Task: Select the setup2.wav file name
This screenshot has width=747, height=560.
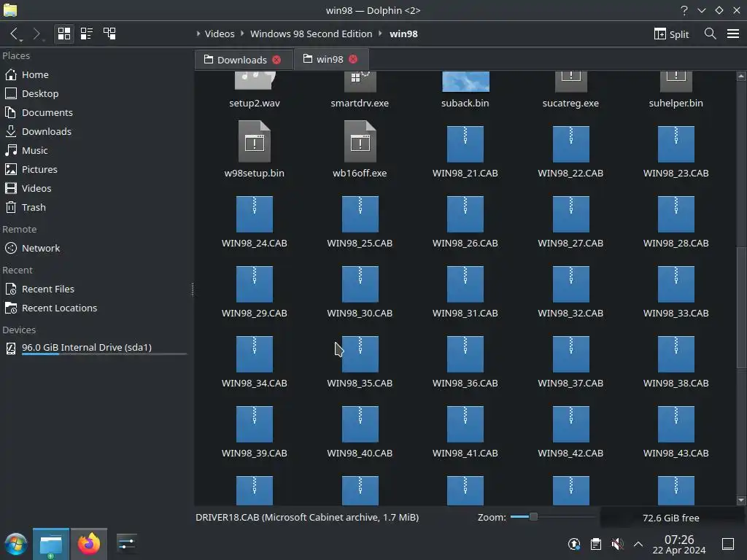Action: point(255,104)
